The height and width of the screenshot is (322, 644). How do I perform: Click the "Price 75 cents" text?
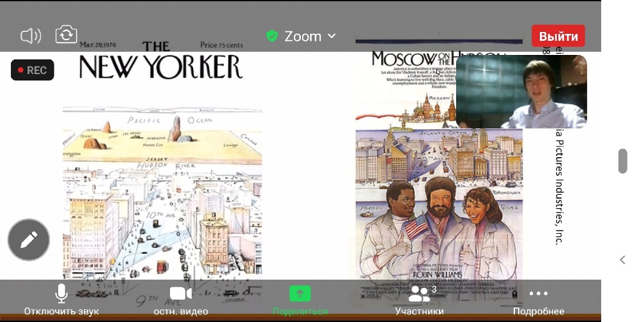[222, 45]
